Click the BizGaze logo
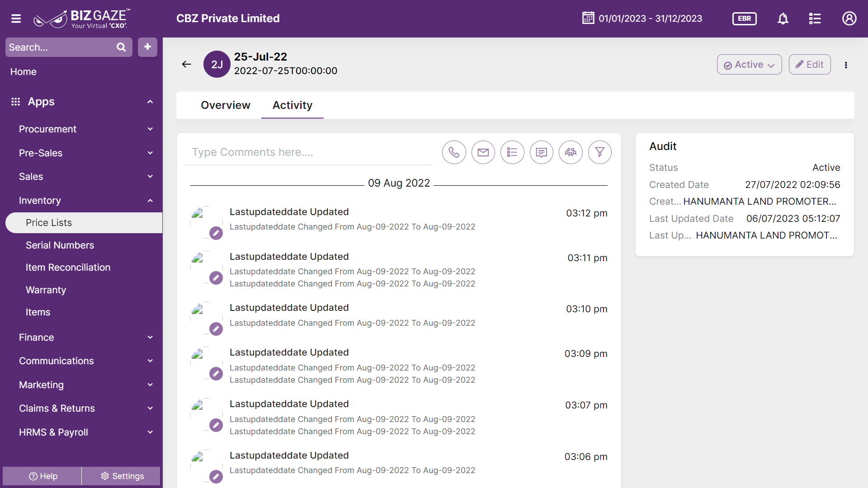 pyautogui.click(x=82, y=19)
